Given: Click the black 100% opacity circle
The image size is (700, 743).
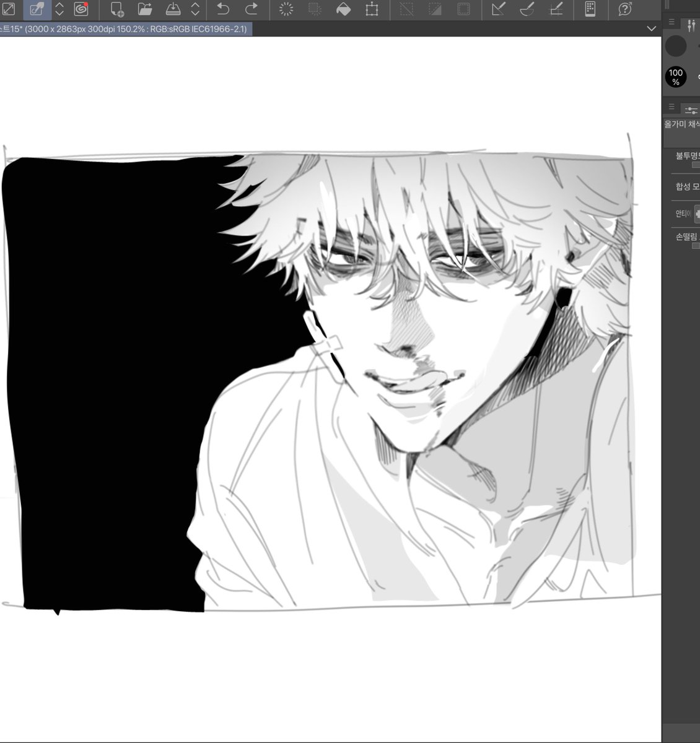Looking at the screenshot, I should (x=676, y=77).
